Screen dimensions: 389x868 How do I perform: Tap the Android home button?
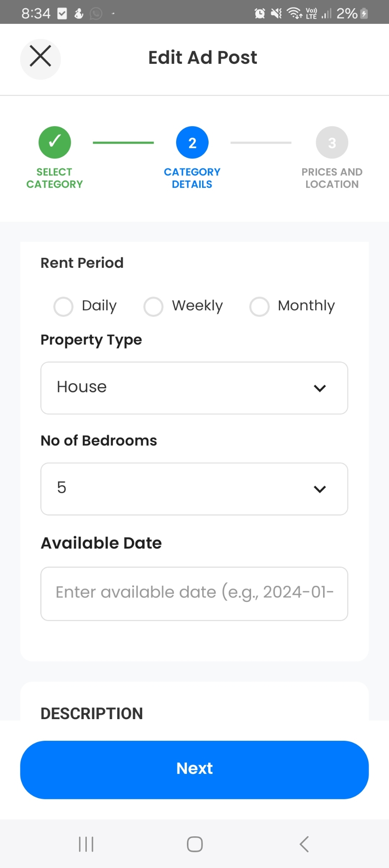pyautogui.click(x=195, y=844)
